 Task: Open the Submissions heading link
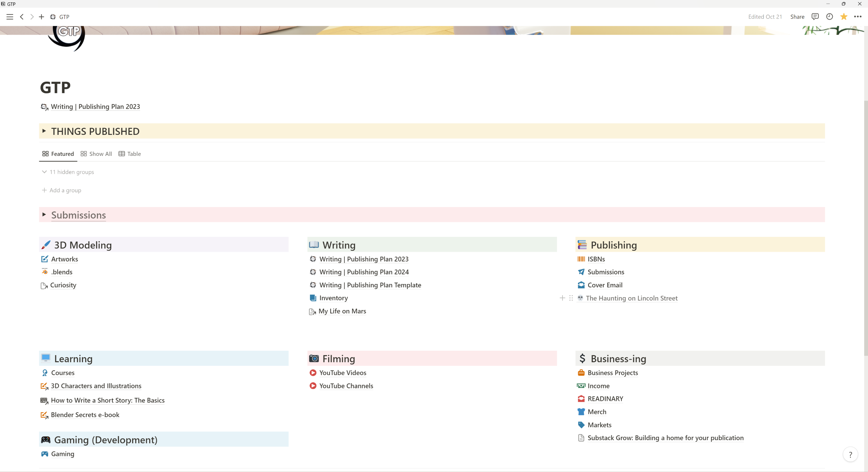79,215
